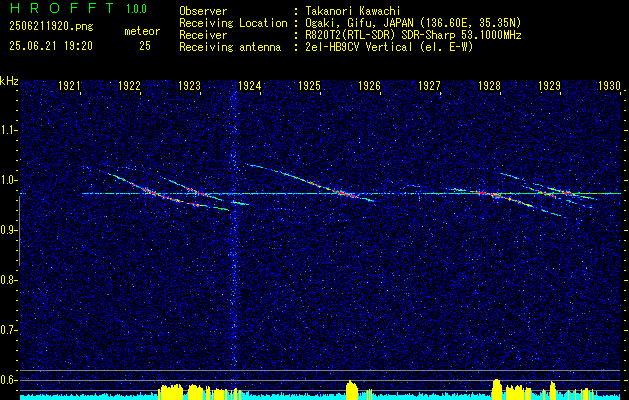Click the 1925 time marker

(x=310, y=86)
